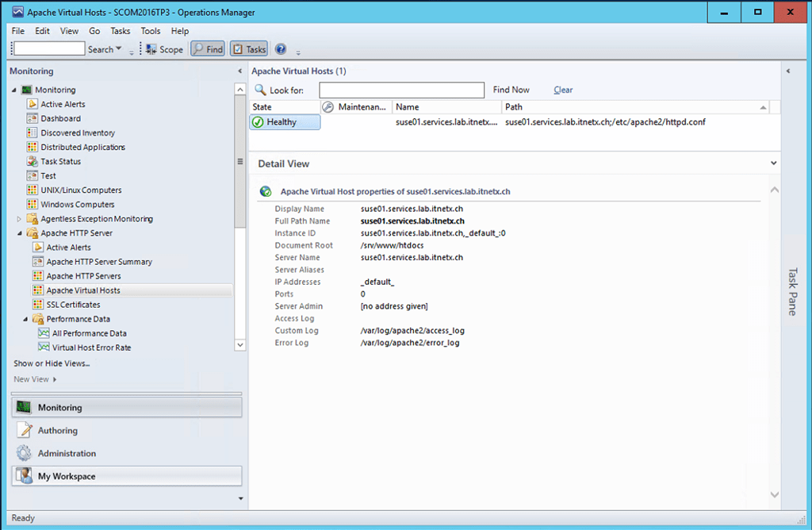
Task: Click the Agentless Exception Monitoring folder icon
Action: [32, 219]
